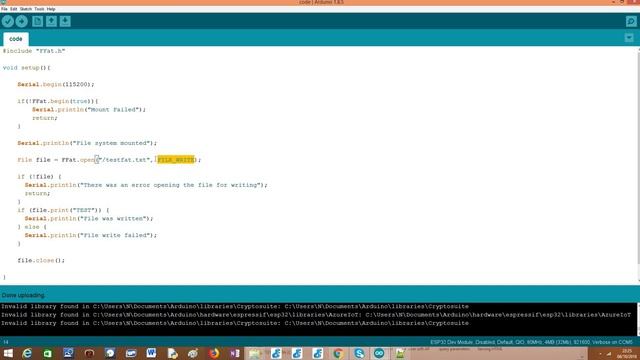Viewport: 640px width, 360px height.
Task: Save the sketch with the Save icon
Action: tap(65, 21)
